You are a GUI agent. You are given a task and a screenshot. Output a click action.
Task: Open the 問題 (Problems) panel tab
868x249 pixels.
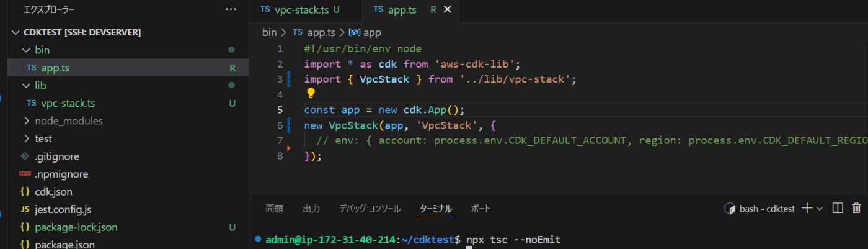point(274,209)
